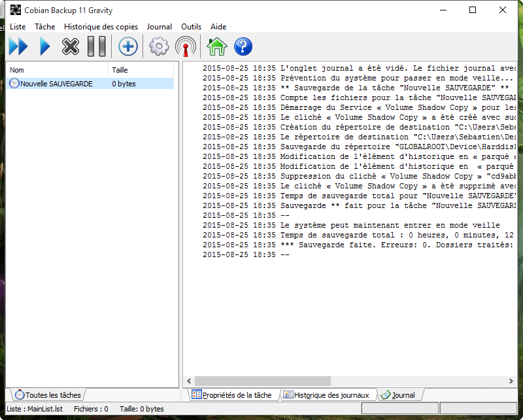Click log line "Démarrage du Service"
Screen dimensions: 523x420
click(359, 107)
